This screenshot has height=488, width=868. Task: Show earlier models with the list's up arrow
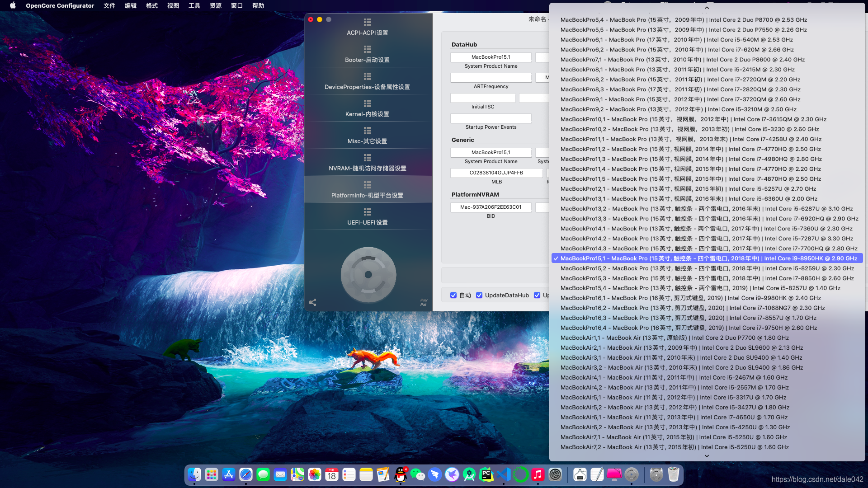tap(707, 8)
